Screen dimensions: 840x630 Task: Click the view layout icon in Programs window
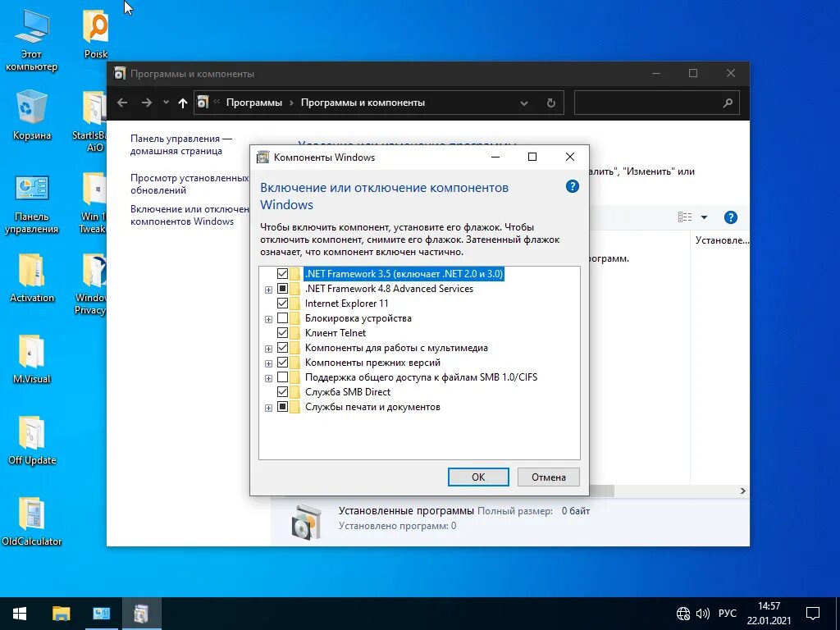click(x=685, y=217)
